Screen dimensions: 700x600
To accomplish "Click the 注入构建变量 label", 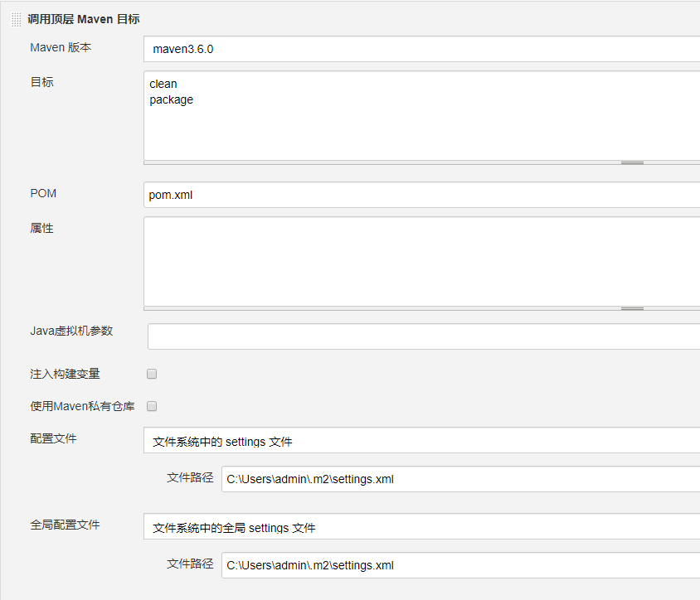I will (66, 374).
